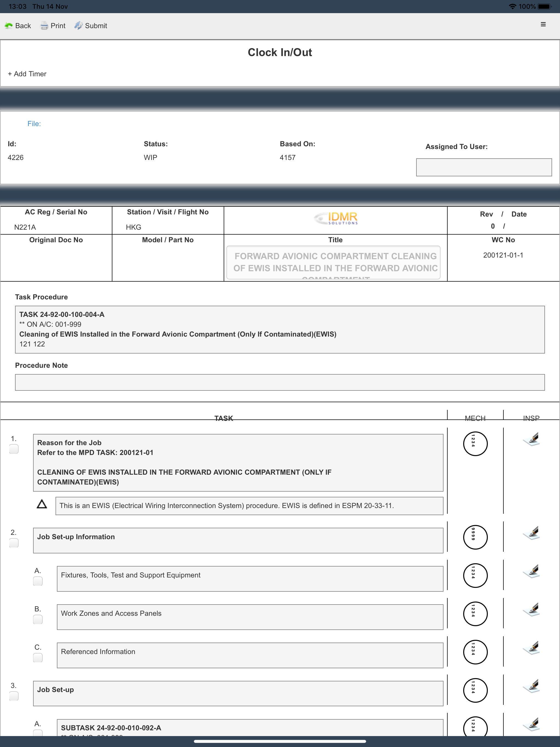Screen dimensions: 560x747
Task: Click INSP sign pen for Fixtures, Tools row
Action: (x=531, y=571)
